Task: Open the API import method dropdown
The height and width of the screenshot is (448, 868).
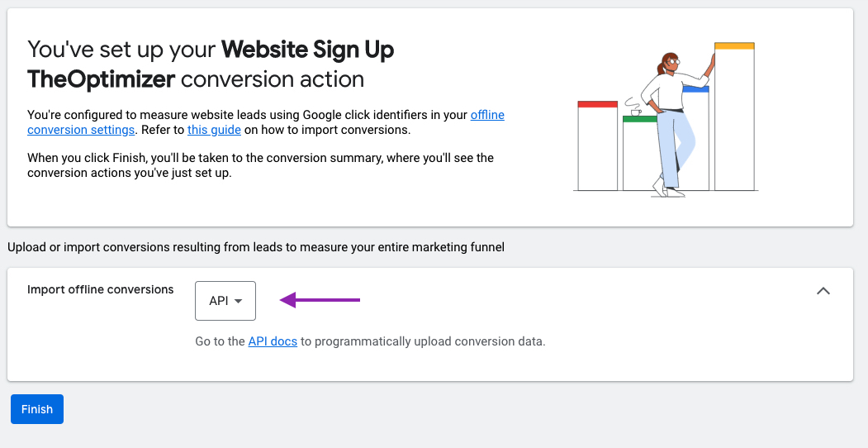Action: 225,301
